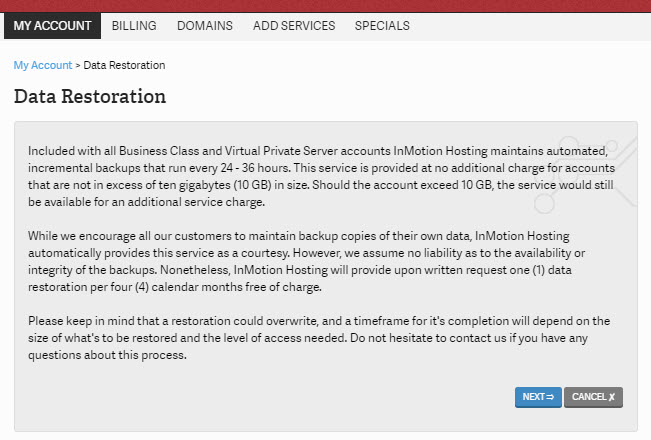The height and width of the screenshot is (440, 651).
Task: Click the Data Restoration page heading
Action: (x=90, y=97)
